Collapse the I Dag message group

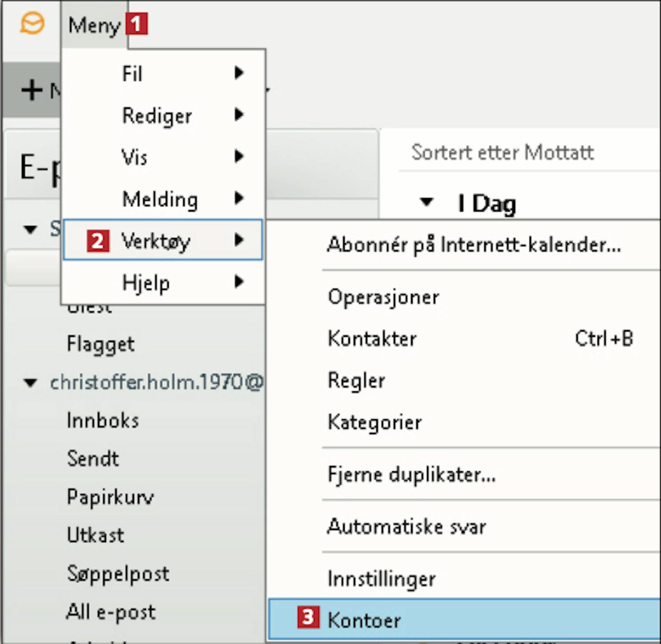coord(426,202)
